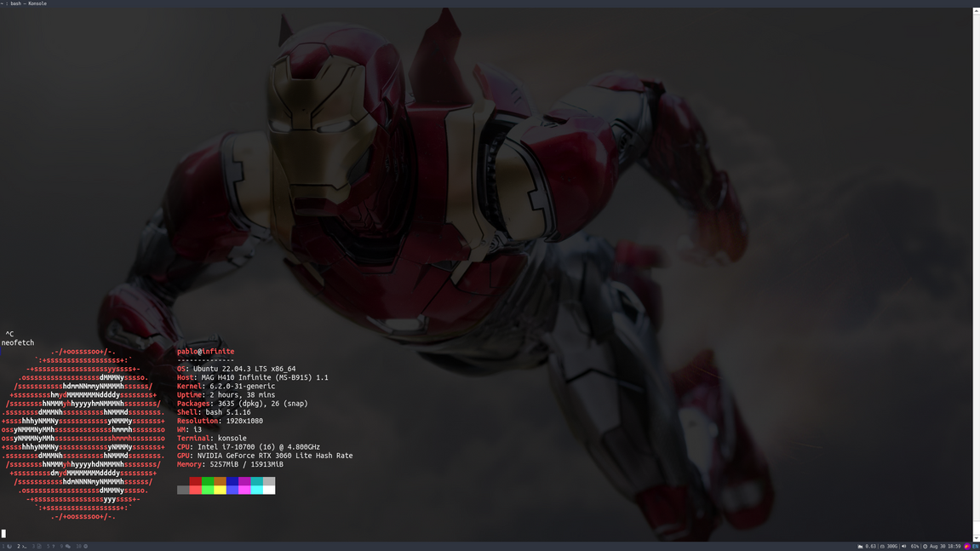Open the Firefox tray icon

[967, 546]
